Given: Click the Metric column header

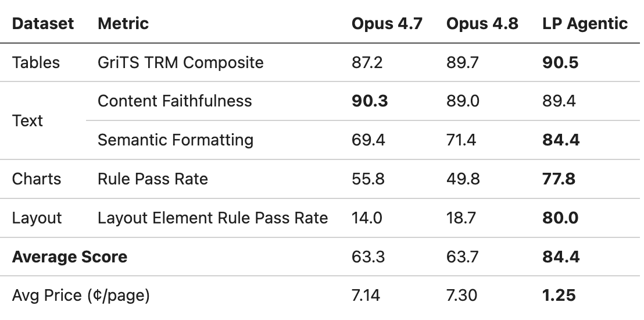Looking at the screenshot, I should (123, 23).
